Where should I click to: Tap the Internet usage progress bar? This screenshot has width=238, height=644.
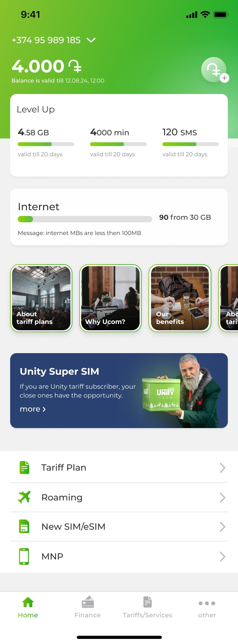coord(85,219)
